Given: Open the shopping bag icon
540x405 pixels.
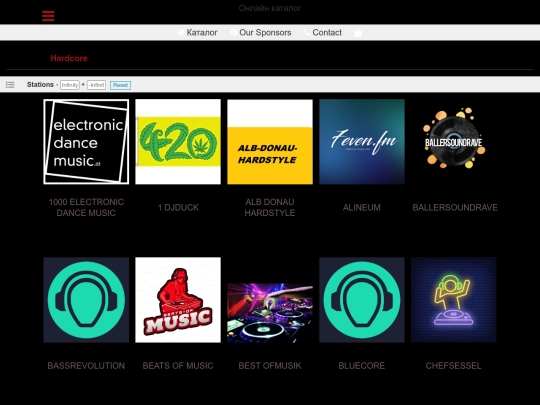Looking at the screenshot, I should 358,32.
